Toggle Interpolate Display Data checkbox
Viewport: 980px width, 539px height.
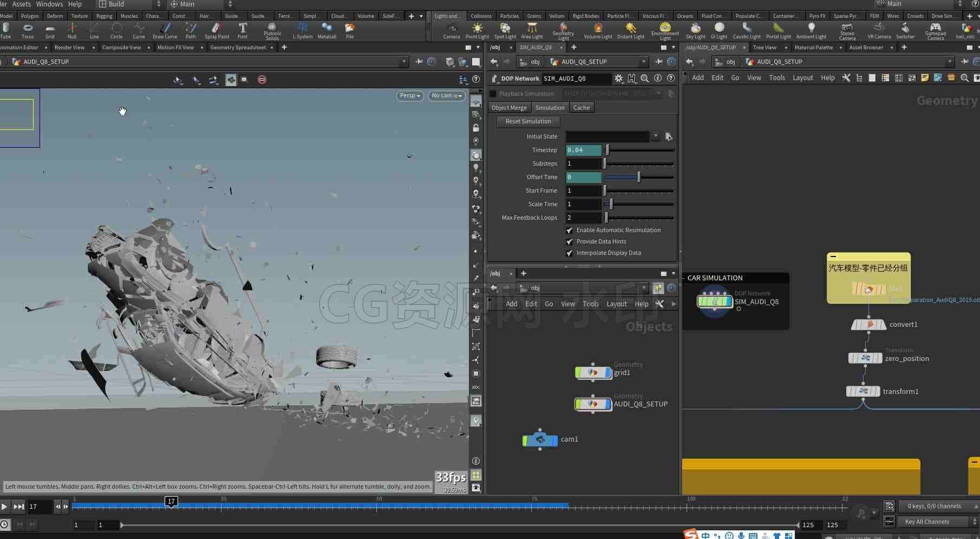coord(570,253)
